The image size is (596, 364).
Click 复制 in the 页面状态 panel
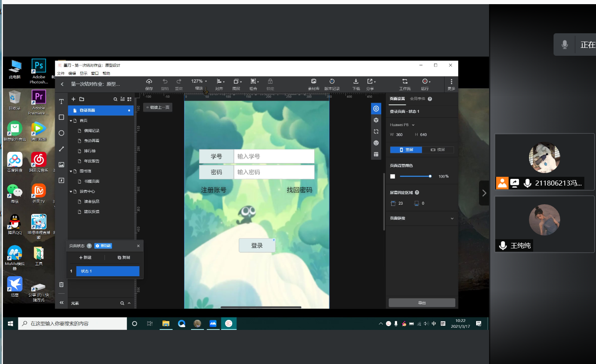(124, 258)
